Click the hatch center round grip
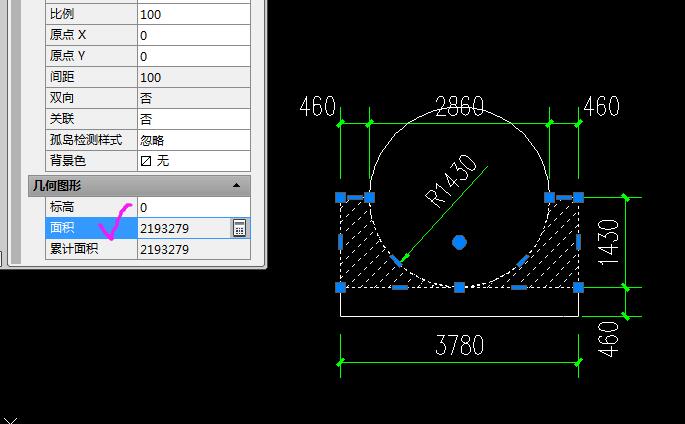Image resolution: width=685 pixels, height=424 pixels. [x=459, y=242]
